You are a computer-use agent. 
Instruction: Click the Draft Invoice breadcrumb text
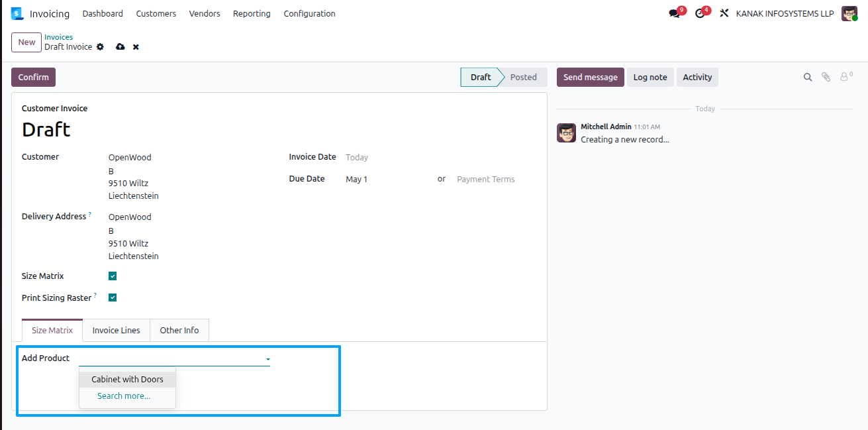(x=68, y=47)
